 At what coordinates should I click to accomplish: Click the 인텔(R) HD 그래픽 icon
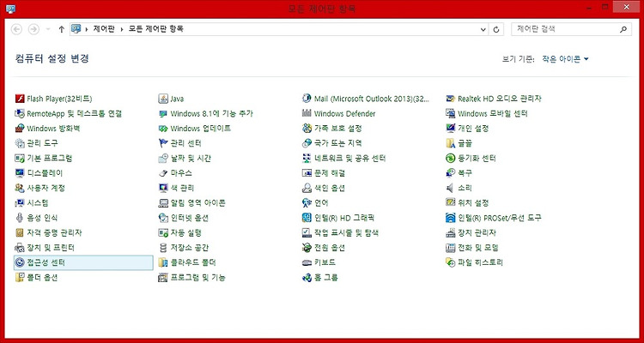307,218
